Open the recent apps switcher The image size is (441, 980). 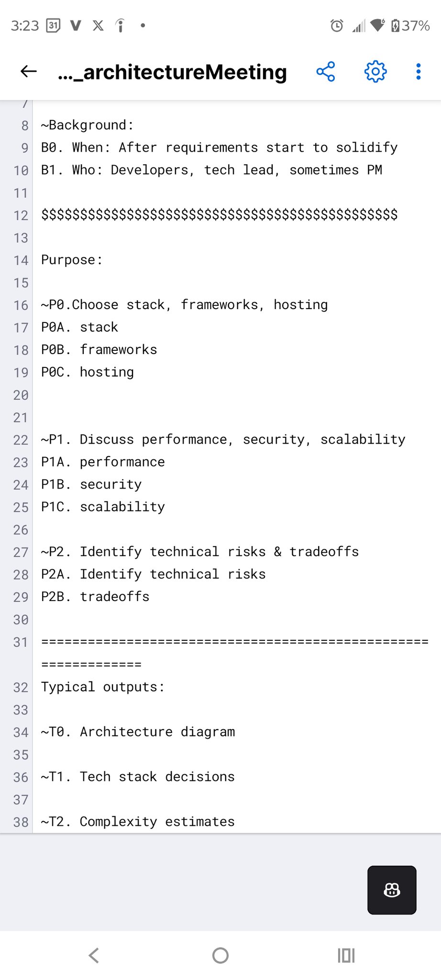tap(346, 956)
